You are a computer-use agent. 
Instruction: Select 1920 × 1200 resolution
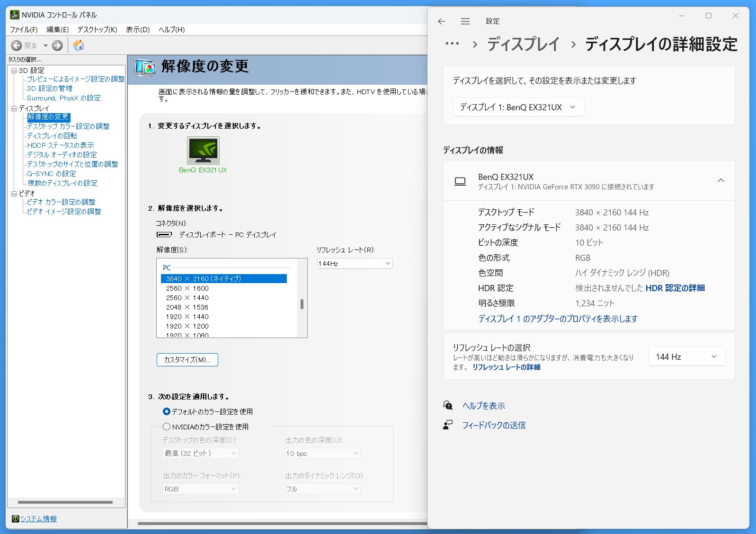[187, 326]
